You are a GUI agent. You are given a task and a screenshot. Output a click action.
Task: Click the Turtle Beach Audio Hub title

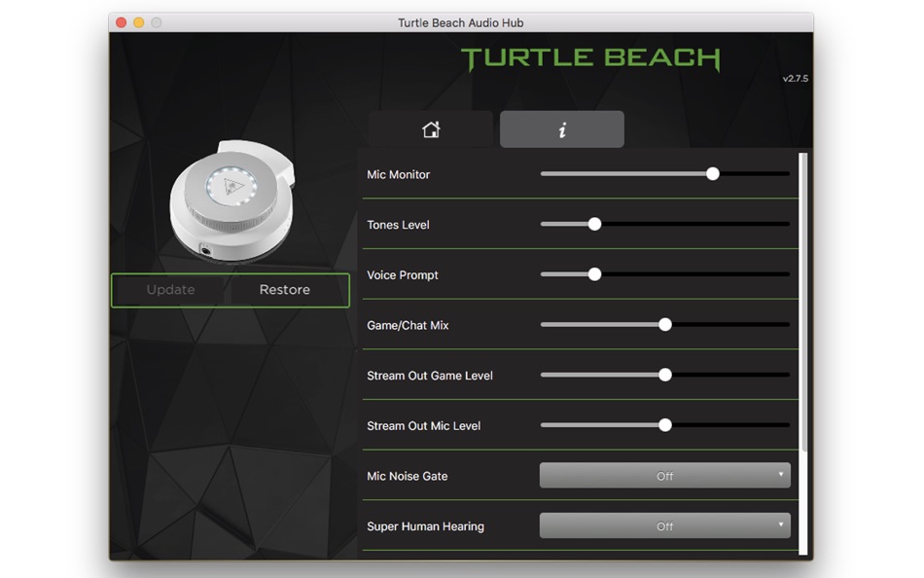pyautogui.click(x=461, y=23)
